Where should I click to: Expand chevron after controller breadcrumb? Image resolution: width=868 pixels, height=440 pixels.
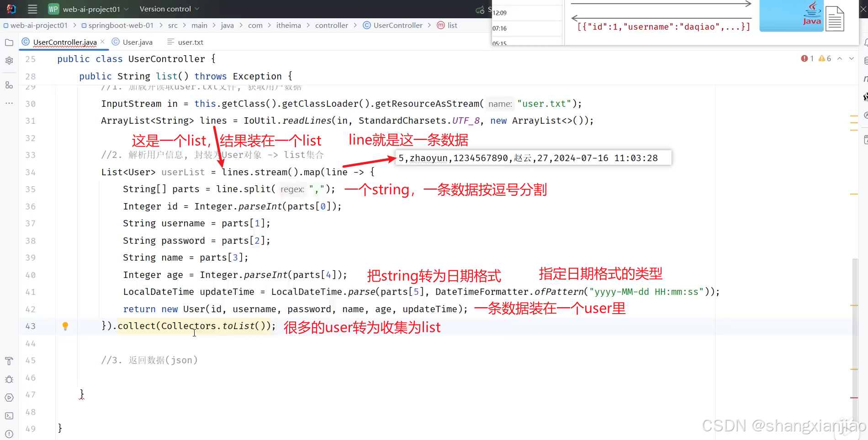(355, 26)
